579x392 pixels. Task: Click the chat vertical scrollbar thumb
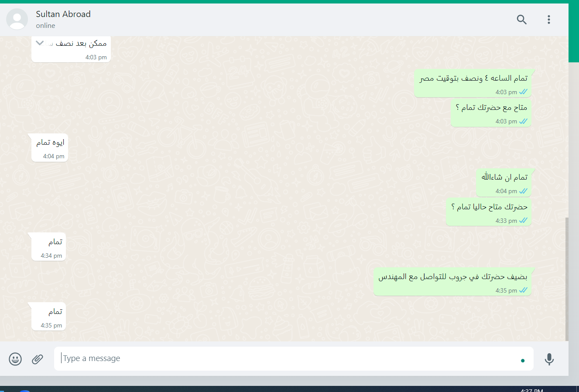point(567,279)
